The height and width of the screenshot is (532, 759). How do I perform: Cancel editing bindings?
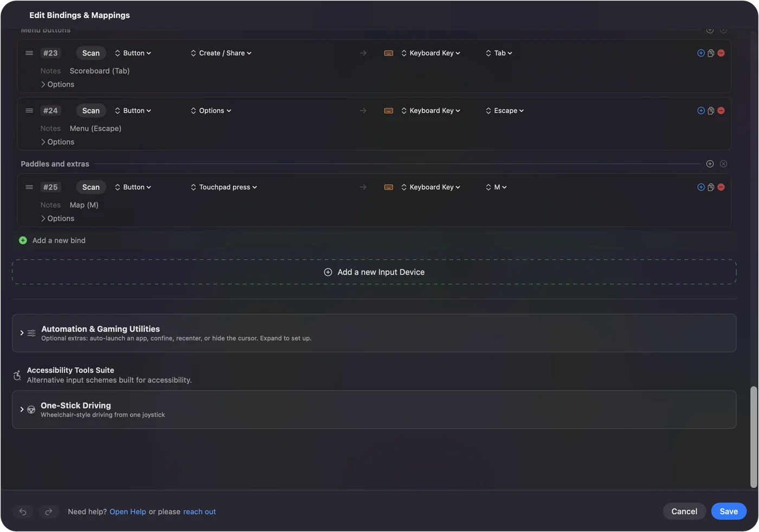click(684, 511)
